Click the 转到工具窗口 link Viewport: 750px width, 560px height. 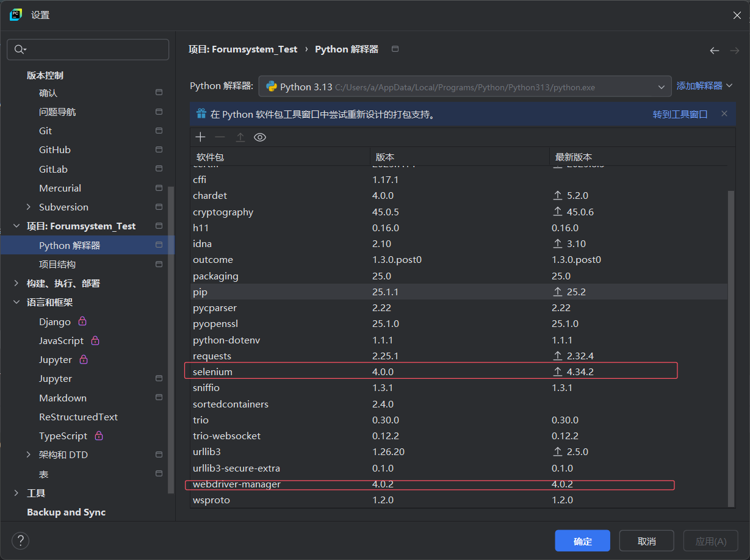[680, 114]
